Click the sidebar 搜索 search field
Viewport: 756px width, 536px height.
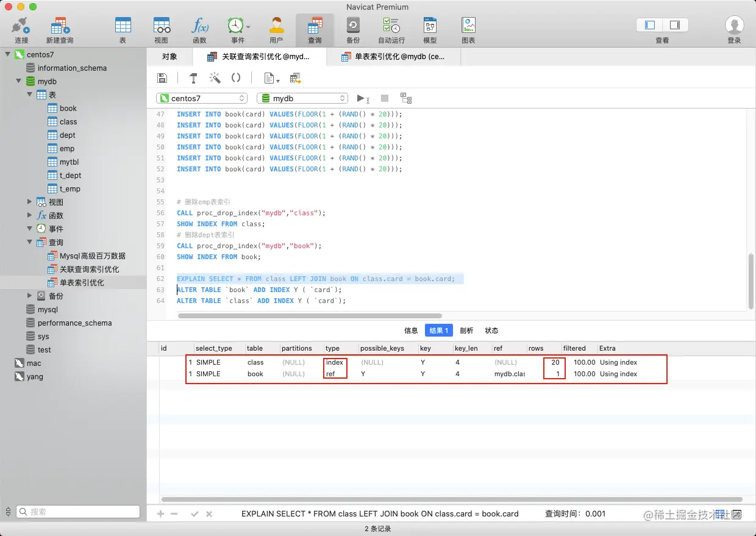pyautogui.click(x=78, y=512)
